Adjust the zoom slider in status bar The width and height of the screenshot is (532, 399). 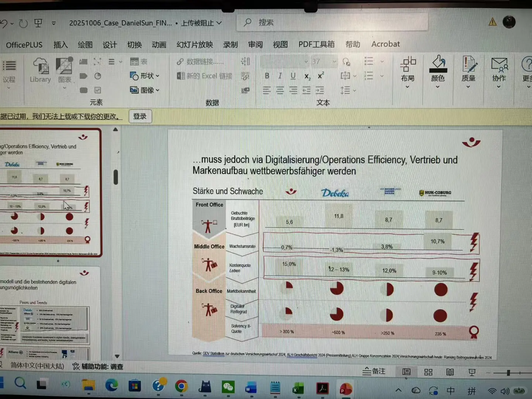pos(508,373)
